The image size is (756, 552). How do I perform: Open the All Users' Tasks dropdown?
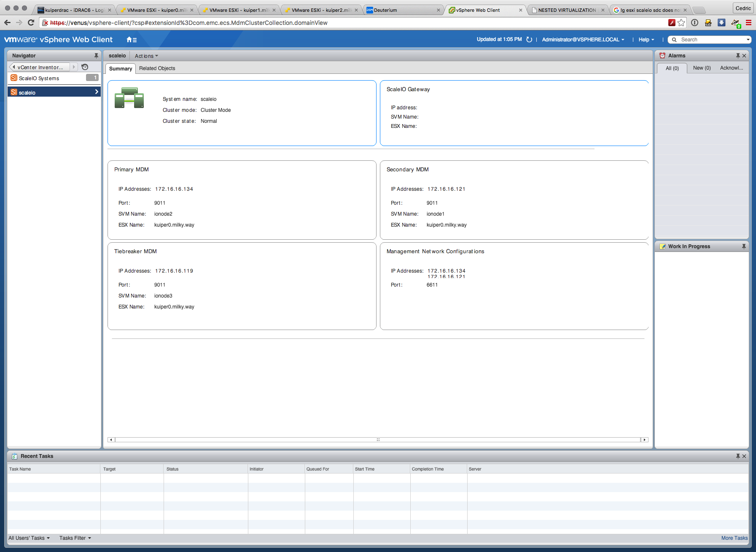tap(29, 538)
